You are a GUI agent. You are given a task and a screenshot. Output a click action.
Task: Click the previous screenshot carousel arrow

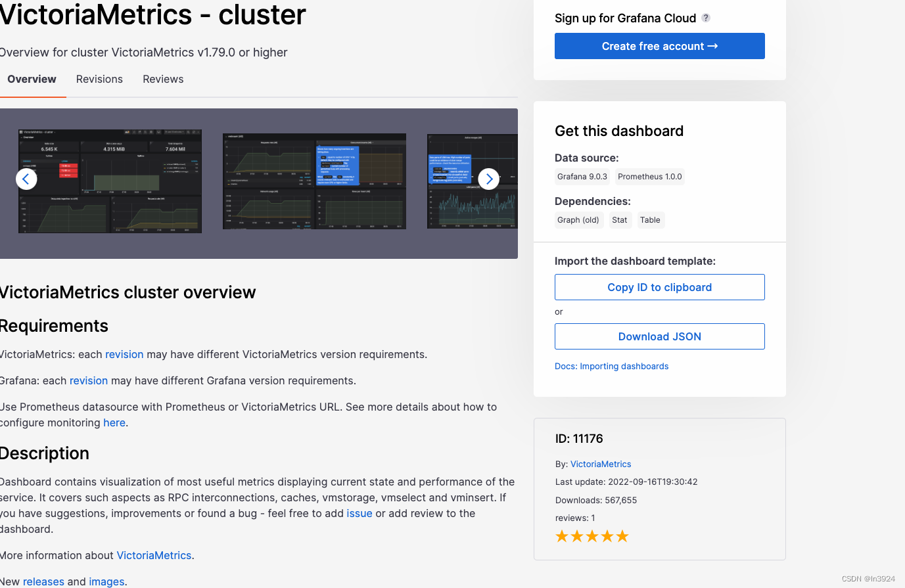pyautogui.click(x=26, y=179)
